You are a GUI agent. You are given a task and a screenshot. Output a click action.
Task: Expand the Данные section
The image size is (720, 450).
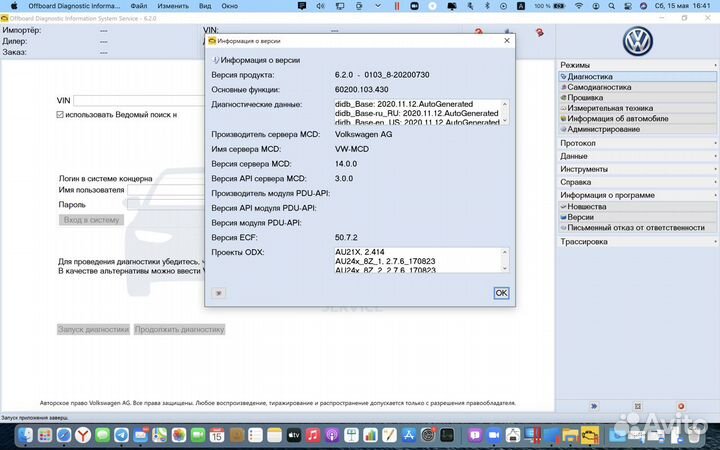(638, 156)
